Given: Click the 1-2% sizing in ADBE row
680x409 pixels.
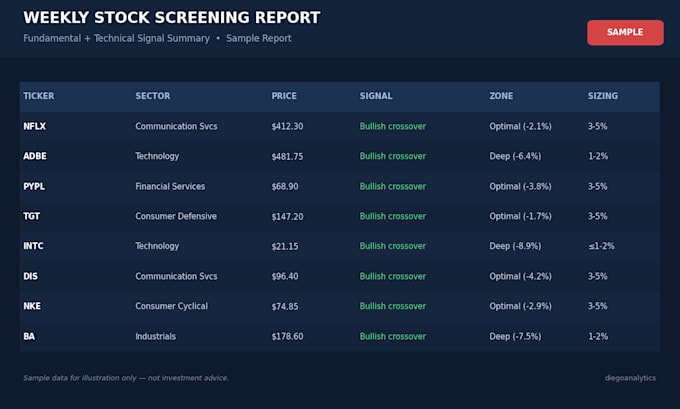Looking at the screenshot, I should (598, 156).
